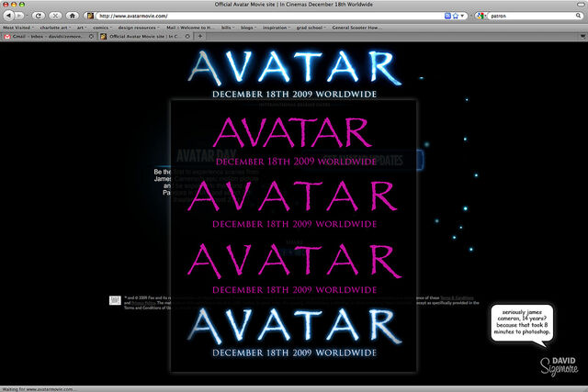Click the small rating badge icon in the footer
588x392 pixels.
point(115,300)
